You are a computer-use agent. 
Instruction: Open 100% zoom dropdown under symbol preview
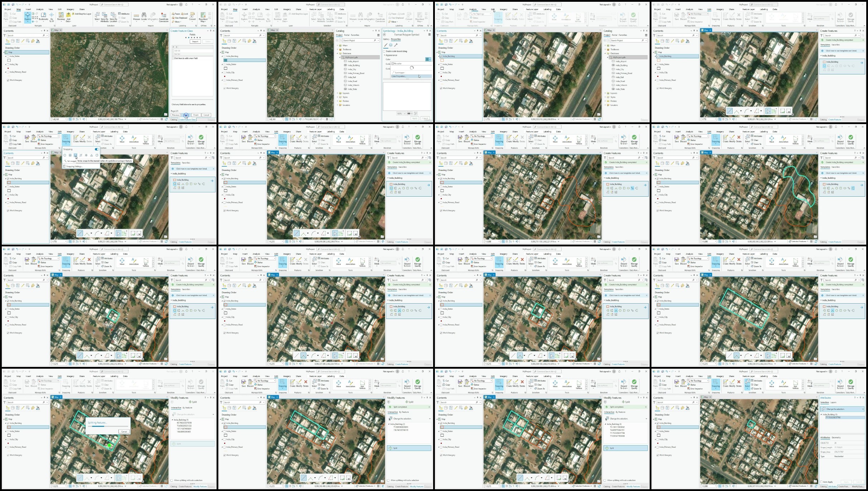click(404, 114)
